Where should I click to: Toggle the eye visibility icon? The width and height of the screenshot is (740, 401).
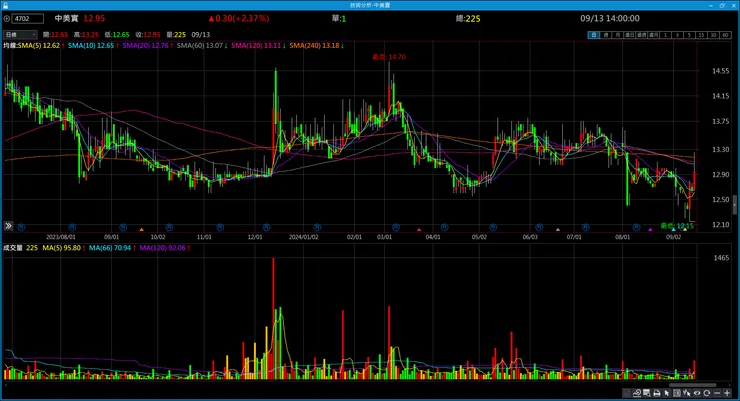(697, 393)
